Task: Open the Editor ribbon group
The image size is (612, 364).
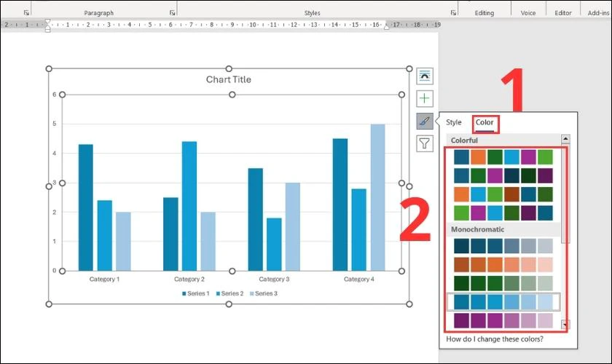Action: pyautogui.click(x=562, y=13)
